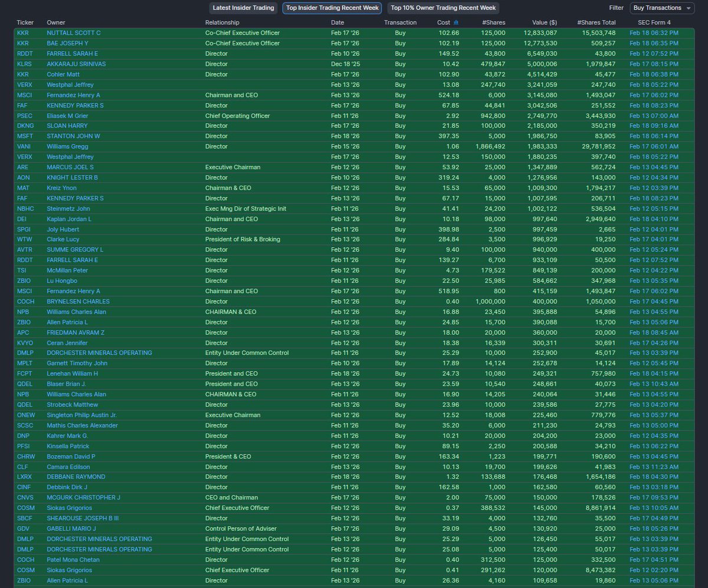Screen dimensions: 708x588
Task: Sort by the SEC Form 4 column header
Action: tap(654, 22)
